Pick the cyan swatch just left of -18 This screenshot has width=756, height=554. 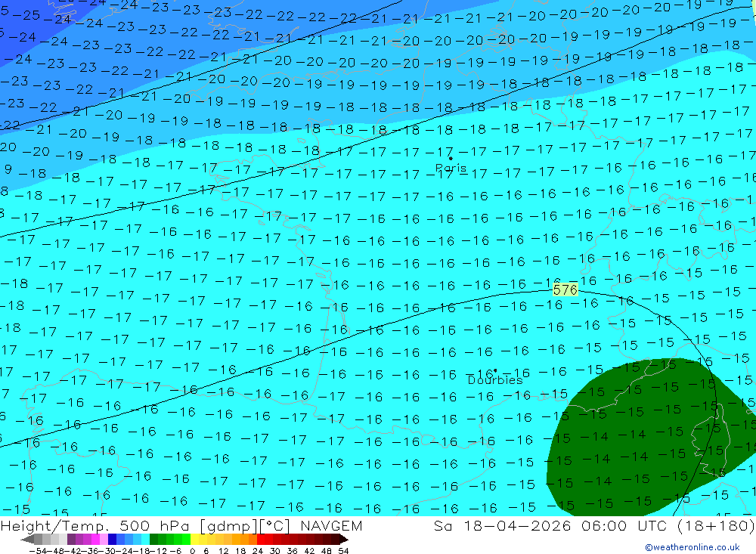(145, 539)
